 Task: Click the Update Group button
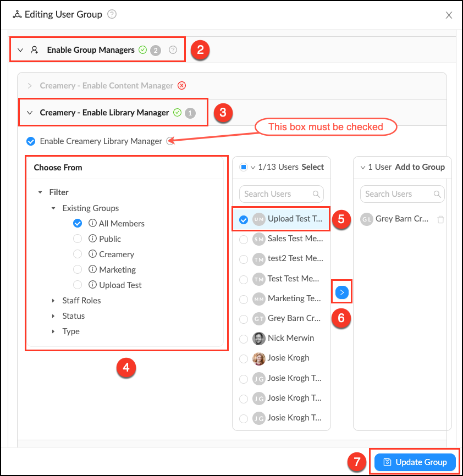[415, 462]
